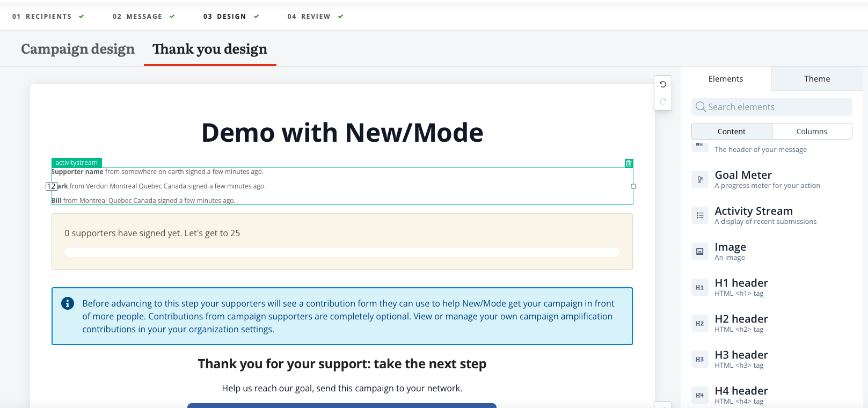
Task: Click the info icon in blue notice
Action: coord(68,303)
